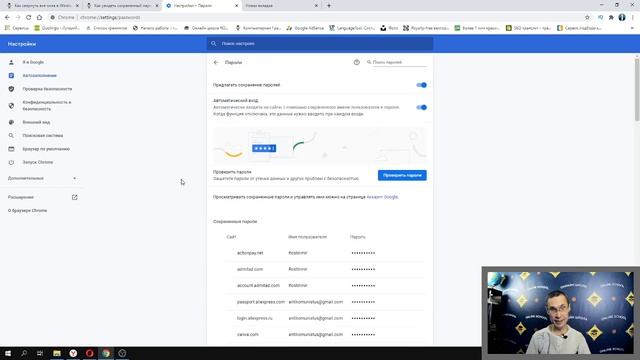Click the Chrome taskbar icon
The height and width of the screenshot is (360, 640).
106,353
